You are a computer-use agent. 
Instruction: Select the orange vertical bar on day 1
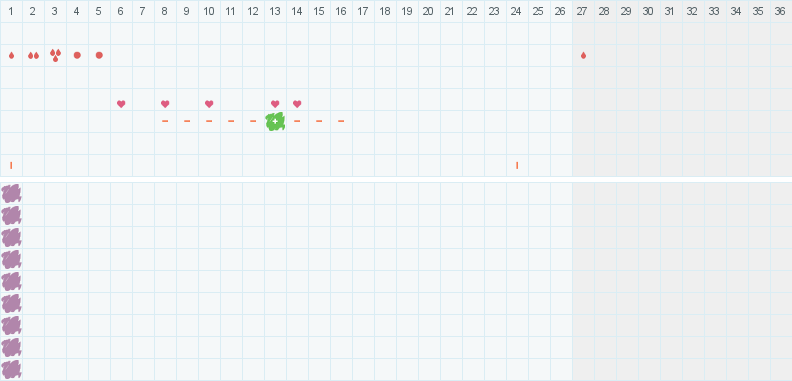tap(11, 165)
